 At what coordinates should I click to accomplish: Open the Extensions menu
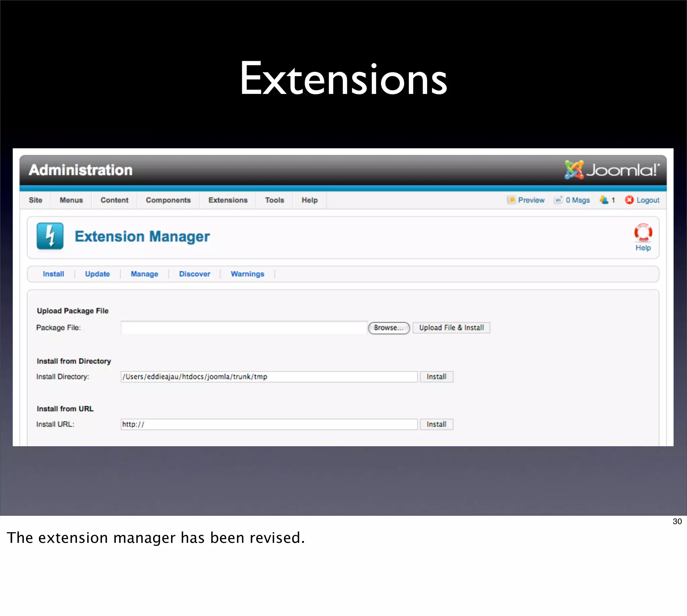[228, 200]
